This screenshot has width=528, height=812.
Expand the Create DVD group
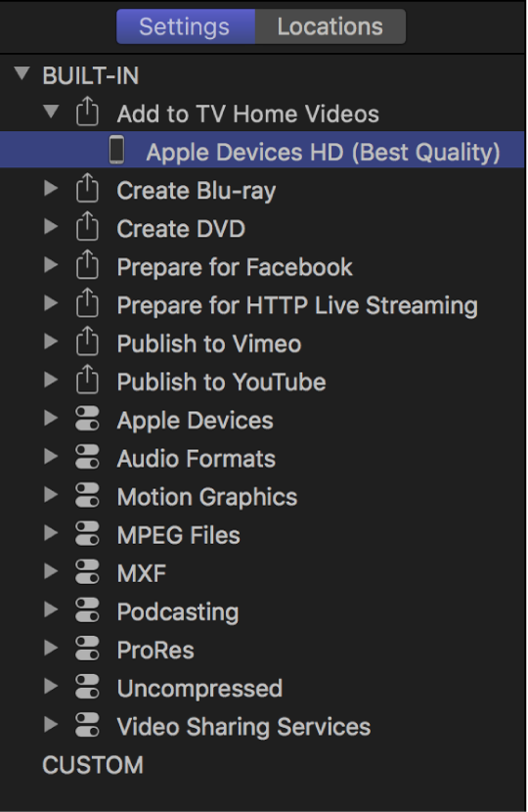[x=51, y=226]
